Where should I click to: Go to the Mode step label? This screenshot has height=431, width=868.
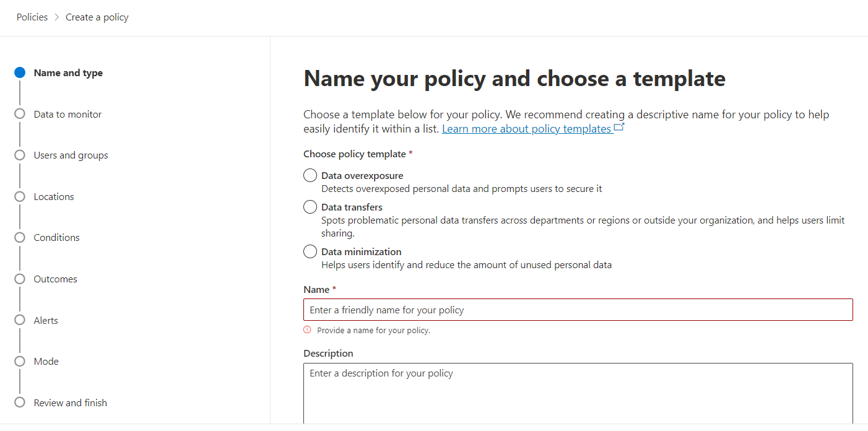click(x=46, y=362)
